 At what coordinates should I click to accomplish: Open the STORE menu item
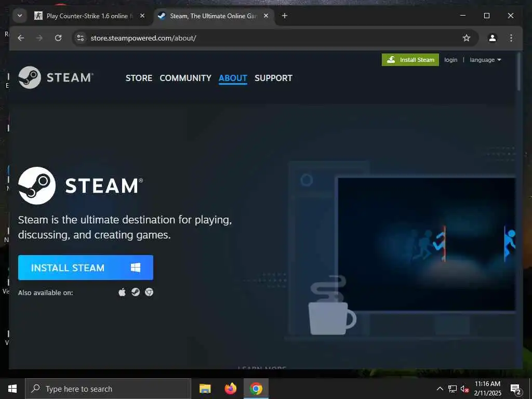pos(139,78)
